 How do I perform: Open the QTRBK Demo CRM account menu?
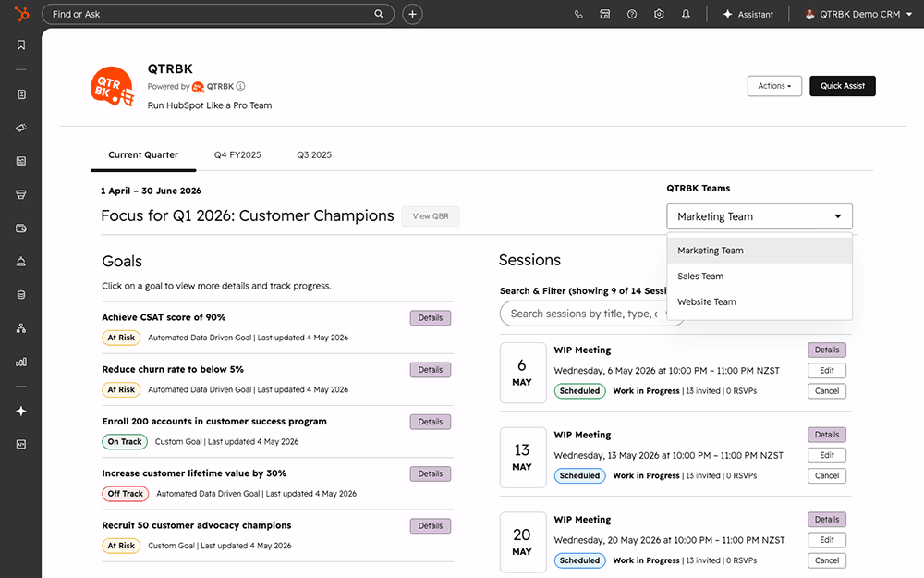pos(859,14)
